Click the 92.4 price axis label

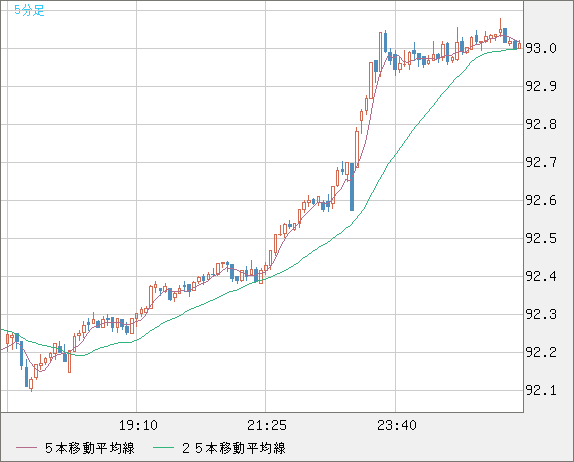[x=541, y=276]
